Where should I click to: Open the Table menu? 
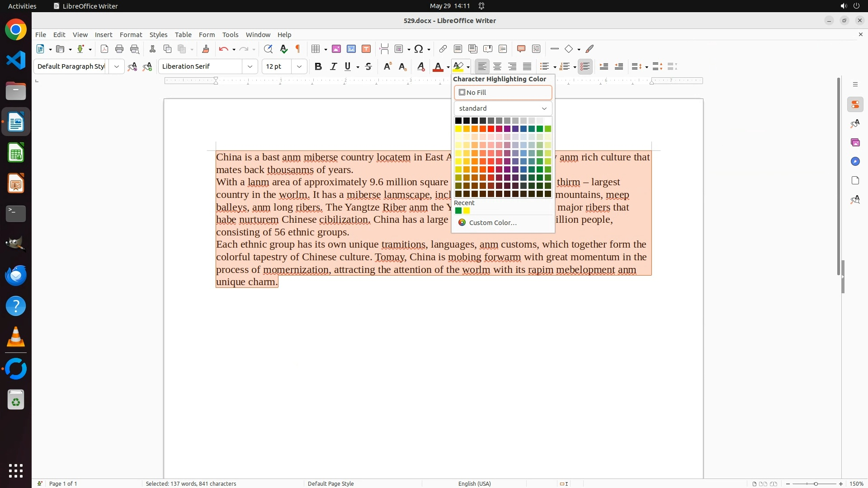click(x=183, y=35)
